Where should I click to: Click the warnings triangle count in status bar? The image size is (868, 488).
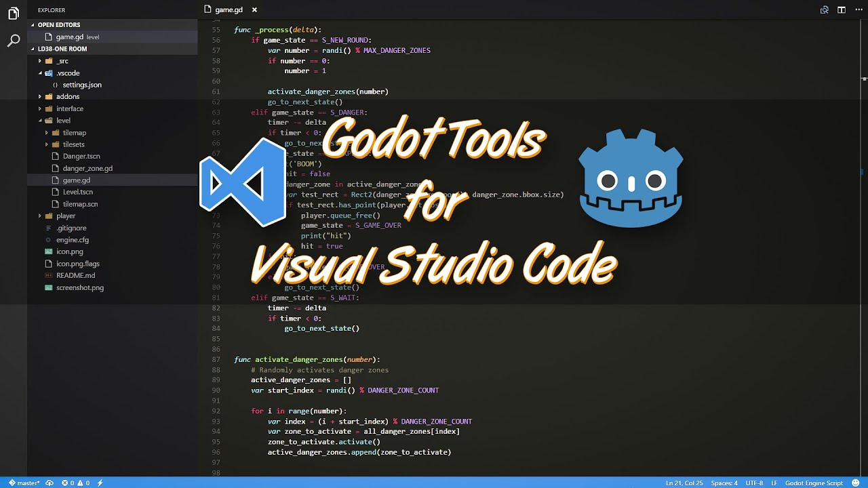tap(83, 483)
